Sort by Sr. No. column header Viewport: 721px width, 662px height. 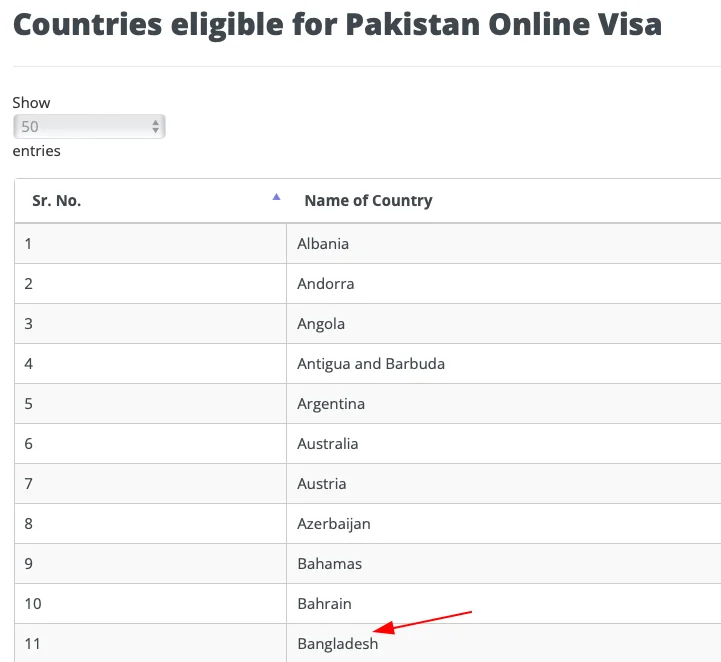point(57,201)
